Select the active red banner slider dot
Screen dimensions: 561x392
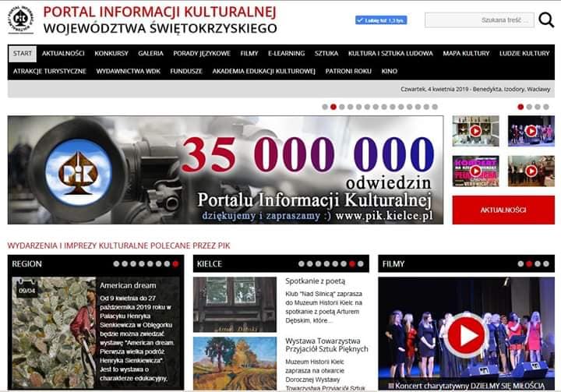333,107
